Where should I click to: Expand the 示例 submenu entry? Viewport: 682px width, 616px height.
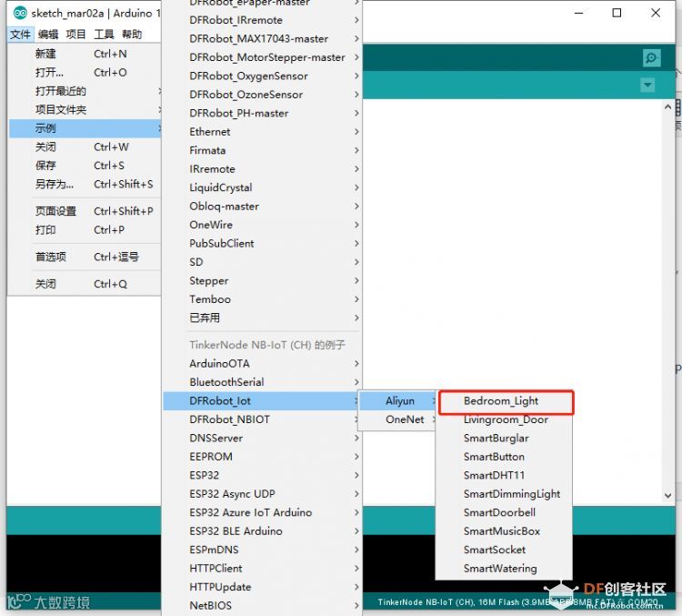point(85,128)
